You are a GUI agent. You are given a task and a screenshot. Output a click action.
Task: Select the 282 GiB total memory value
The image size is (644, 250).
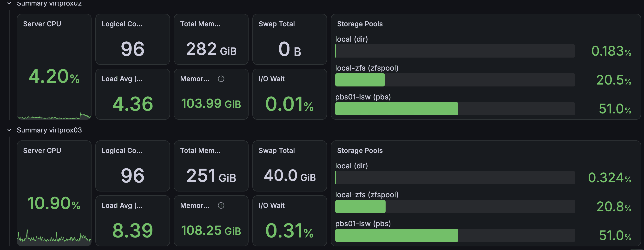tap(211, 49)
